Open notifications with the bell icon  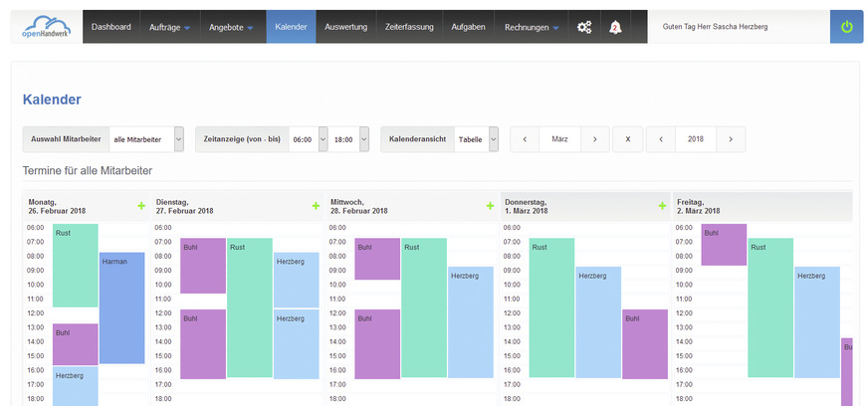coord(615,27)
